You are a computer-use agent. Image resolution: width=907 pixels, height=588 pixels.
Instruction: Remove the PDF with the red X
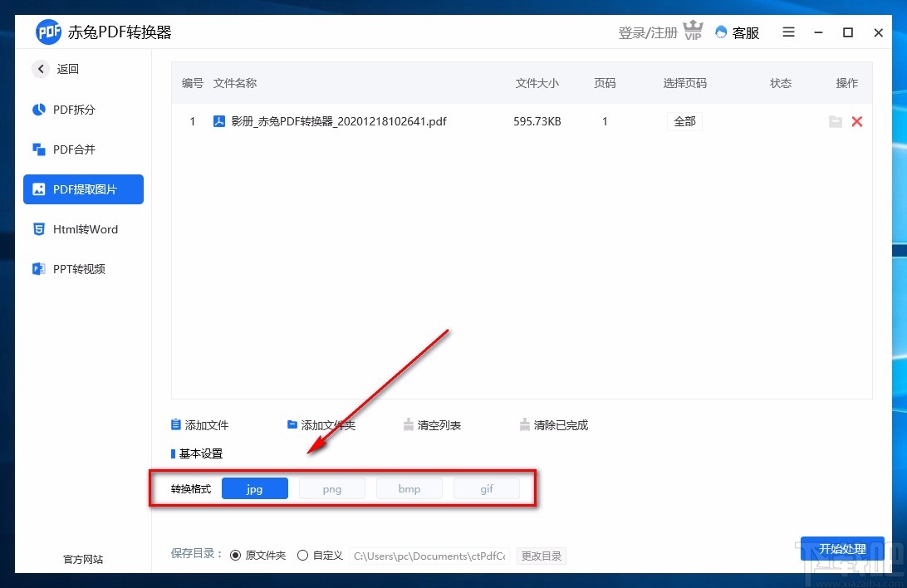point(857,121)
